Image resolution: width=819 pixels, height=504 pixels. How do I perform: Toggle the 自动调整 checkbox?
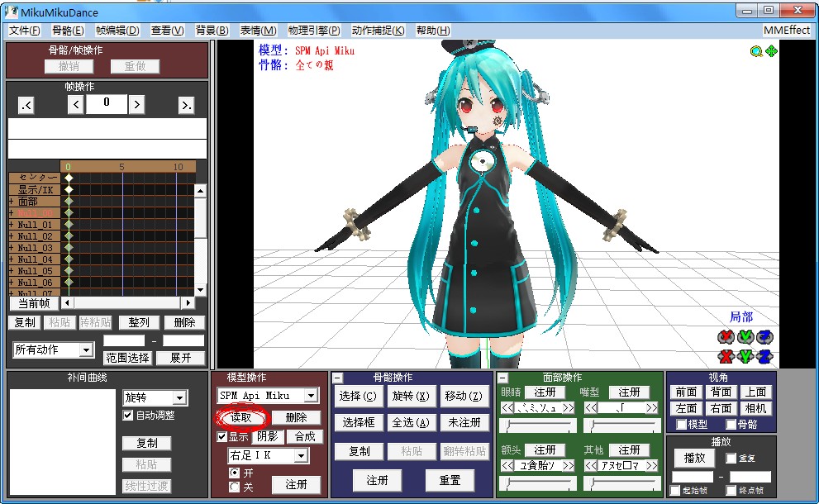click(x=127, y=416)
